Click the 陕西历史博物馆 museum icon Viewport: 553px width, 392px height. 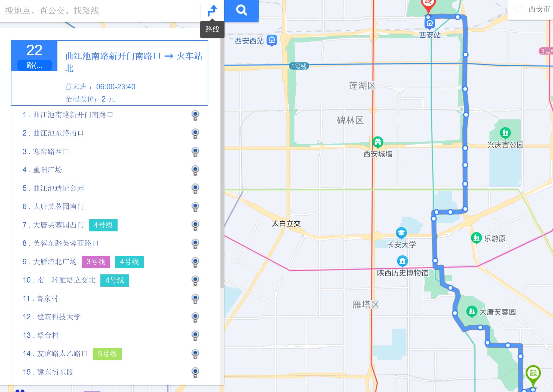point(402,261)
